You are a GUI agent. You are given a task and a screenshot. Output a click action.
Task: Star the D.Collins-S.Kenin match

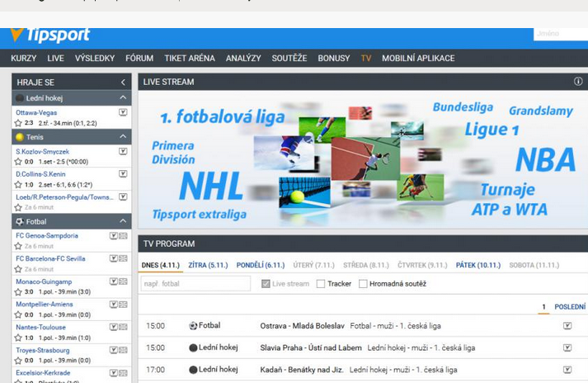coord(18,185)
